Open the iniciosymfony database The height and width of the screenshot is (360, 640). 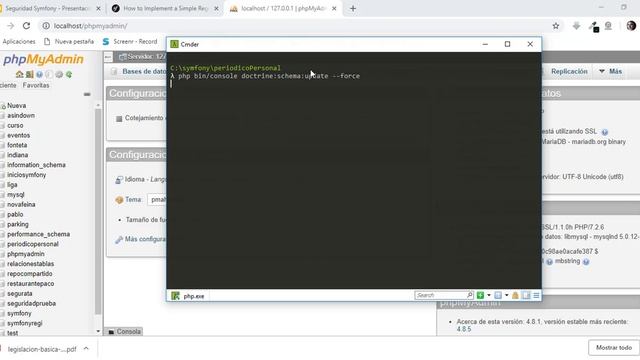[x=27, y=175]
